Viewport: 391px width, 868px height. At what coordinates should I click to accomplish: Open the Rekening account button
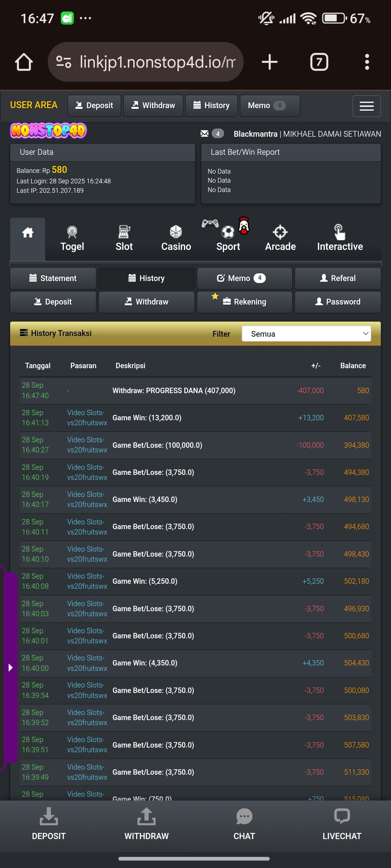[244, 302]
